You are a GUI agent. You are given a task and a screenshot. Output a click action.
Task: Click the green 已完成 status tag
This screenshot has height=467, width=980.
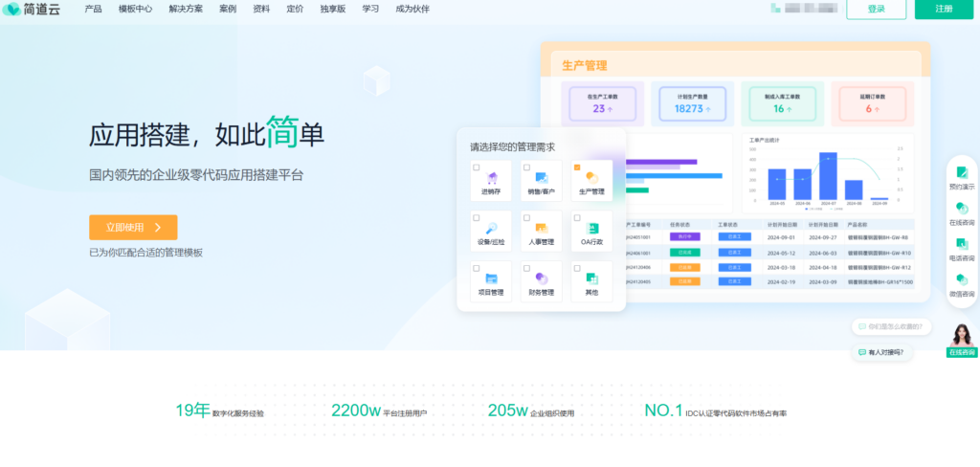685,253
